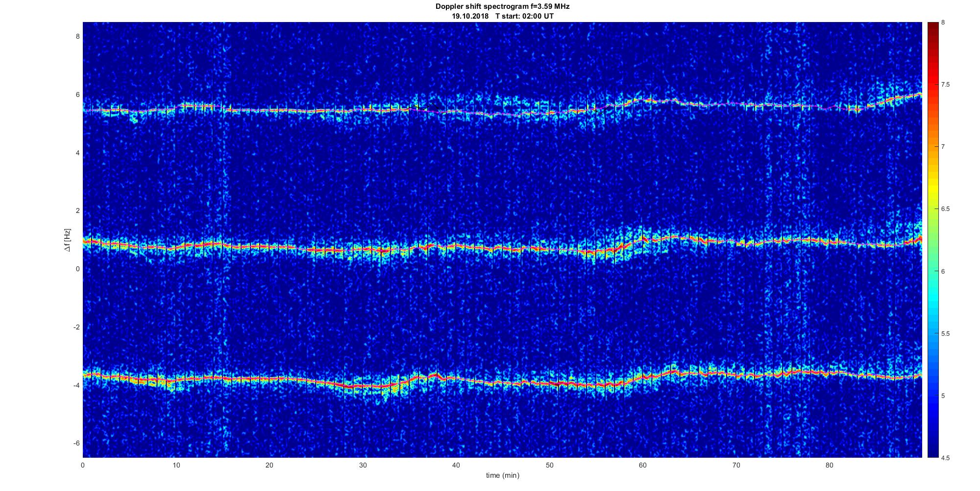Screen dimensions: 980x491
Task: Click the colorbar tick label "6.5"
Action: (945, 209)
